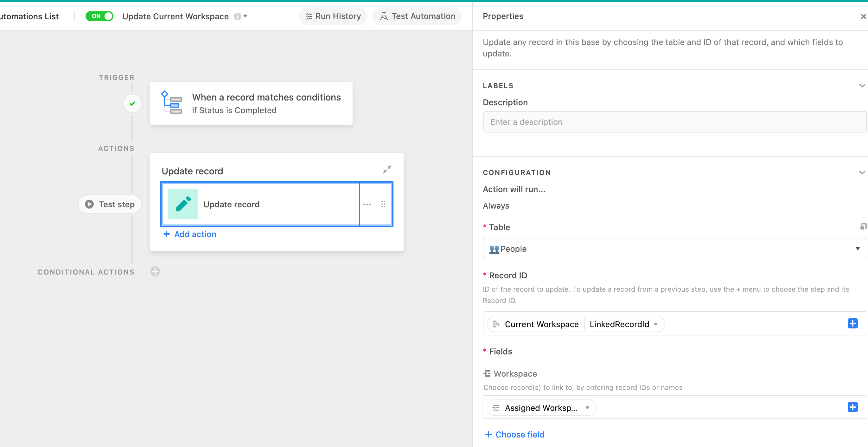Viewport: 868px width, 447px height.
Task: Collapse the Configuration section
Action: pyautogui.click(x=862, y=172)
